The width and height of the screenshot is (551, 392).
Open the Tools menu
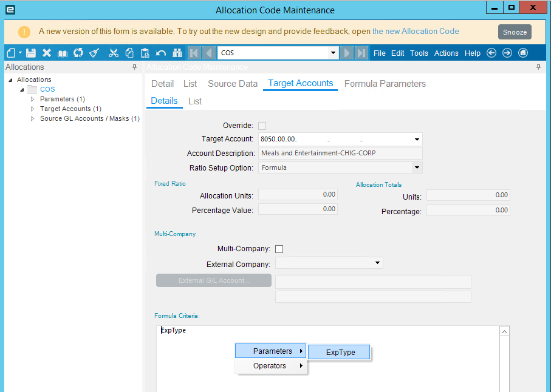tap(419, 53)
